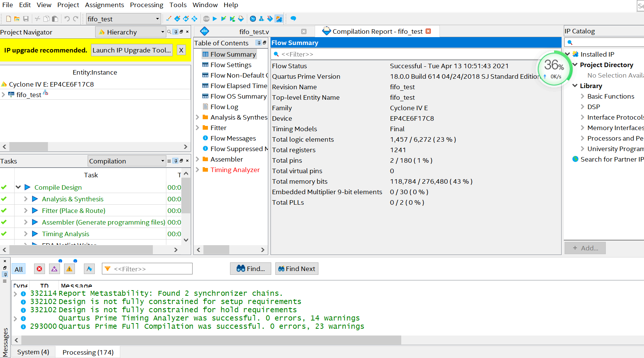Click the abc diamond icon on the fifo_test.v tab
This screenshot has width=644, height=358.
(x=205, y=31)
